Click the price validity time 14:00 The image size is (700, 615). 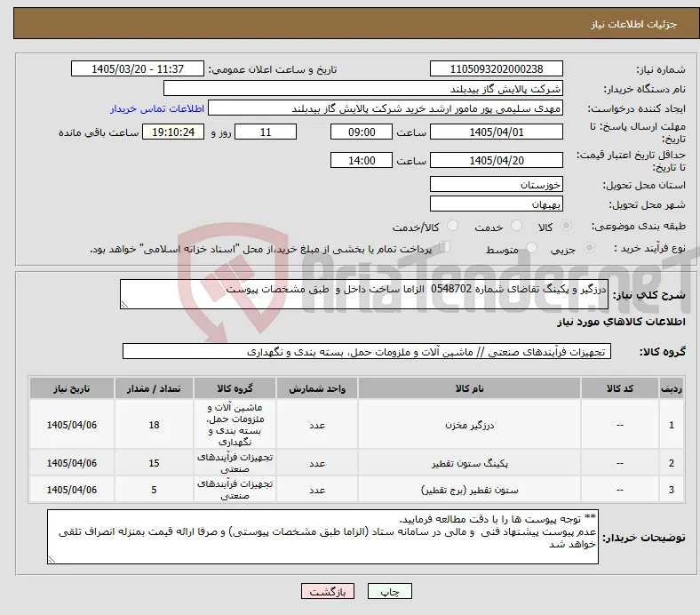362,160
